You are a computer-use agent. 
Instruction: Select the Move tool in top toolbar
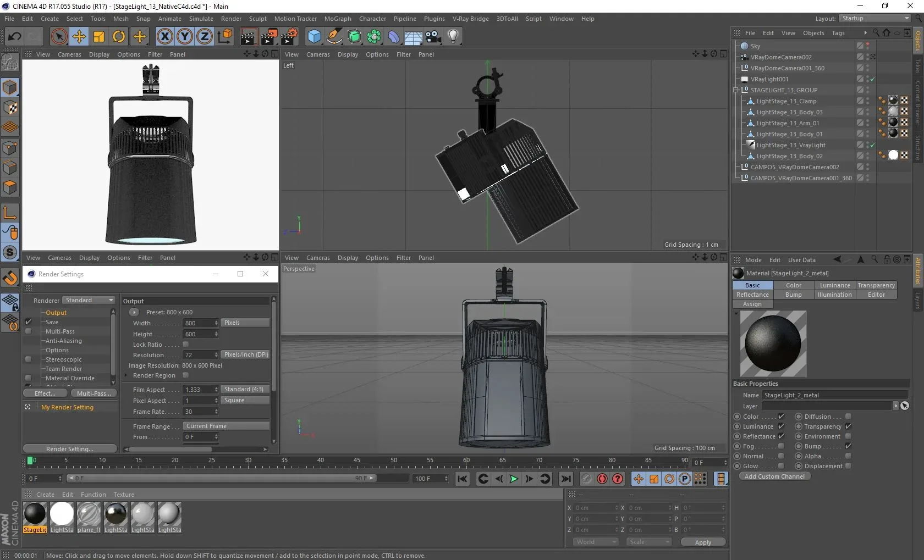[79, 37]
